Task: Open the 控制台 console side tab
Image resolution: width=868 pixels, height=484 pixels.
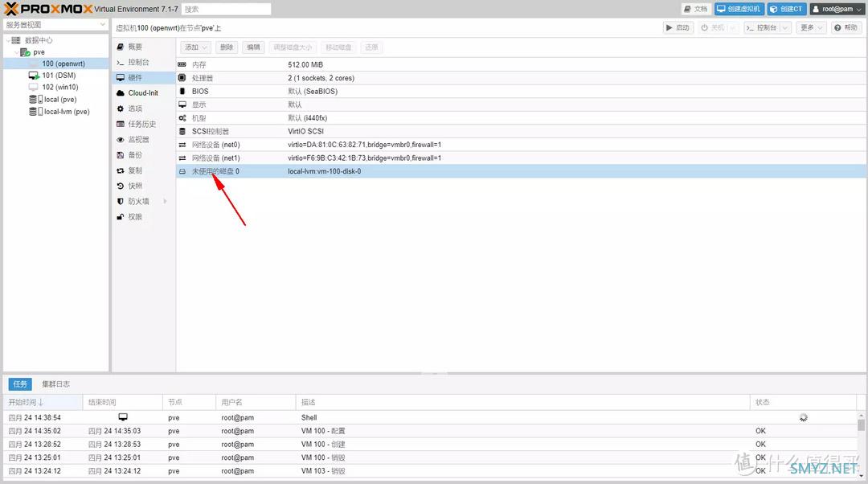Action: pos(143,62)
